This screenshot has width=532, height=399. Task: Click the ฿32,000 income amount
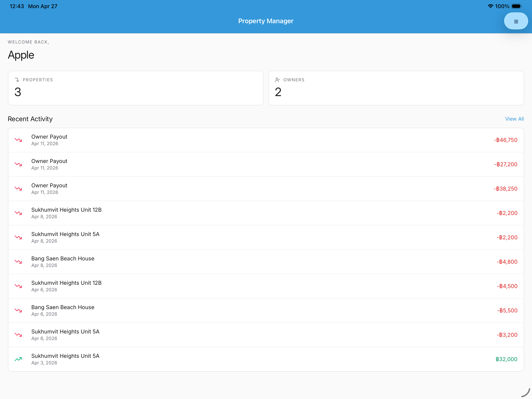tap(506, 359)
